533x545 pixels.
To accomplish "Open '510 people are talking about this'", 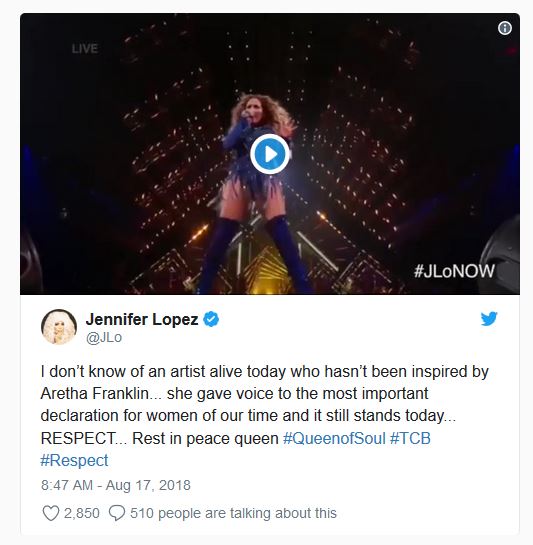I will 233,513.
